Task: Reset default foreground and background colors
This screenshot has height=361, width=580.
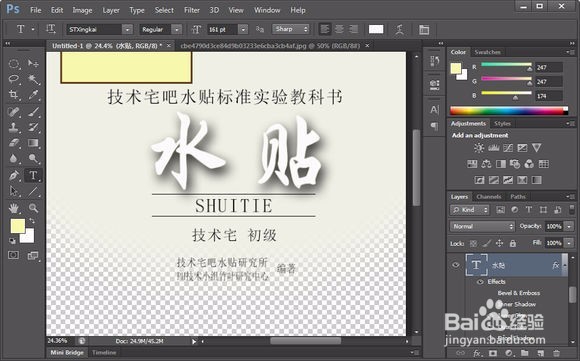Action: click(13, 241)
